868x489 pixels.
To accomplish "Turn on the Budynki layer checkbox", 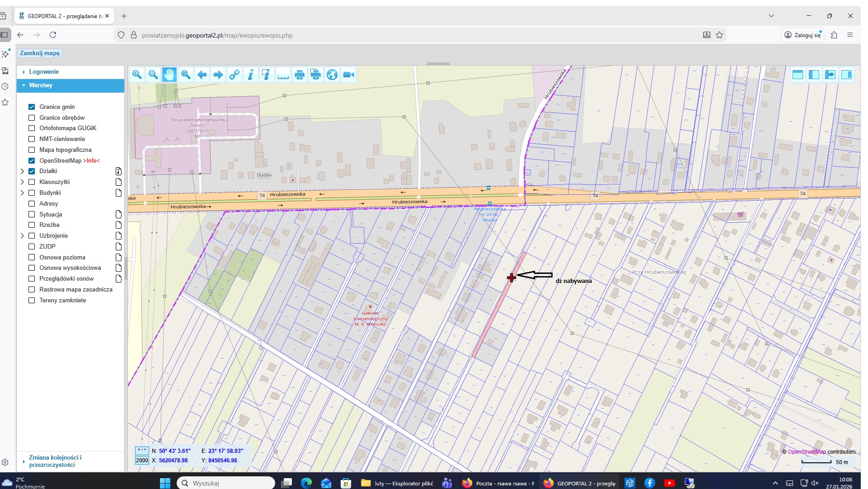I will [32, 193].
